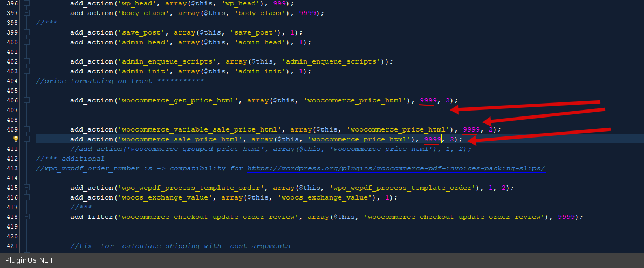Collapse code fold at line 415
Viewport: 644px width, 268px height.
click(x=26, y=188)
